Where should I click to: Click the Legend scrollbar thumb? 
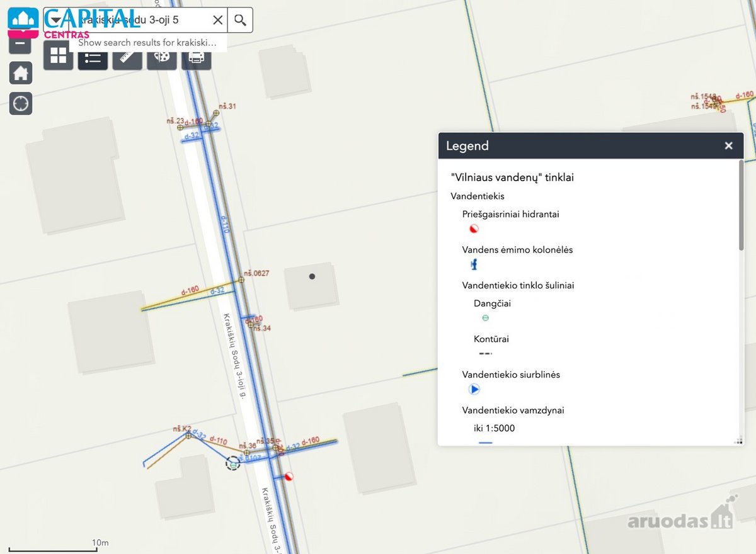(741, 205)
